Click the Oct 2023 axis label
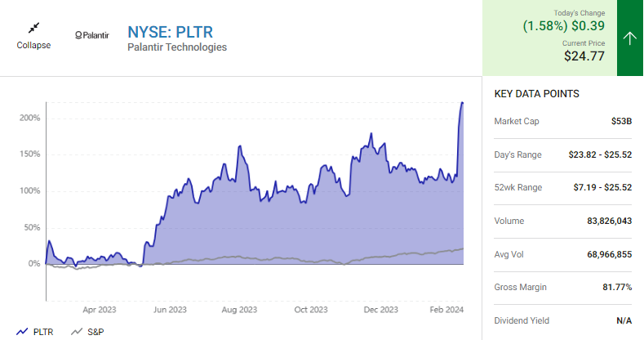 (311, 310)
